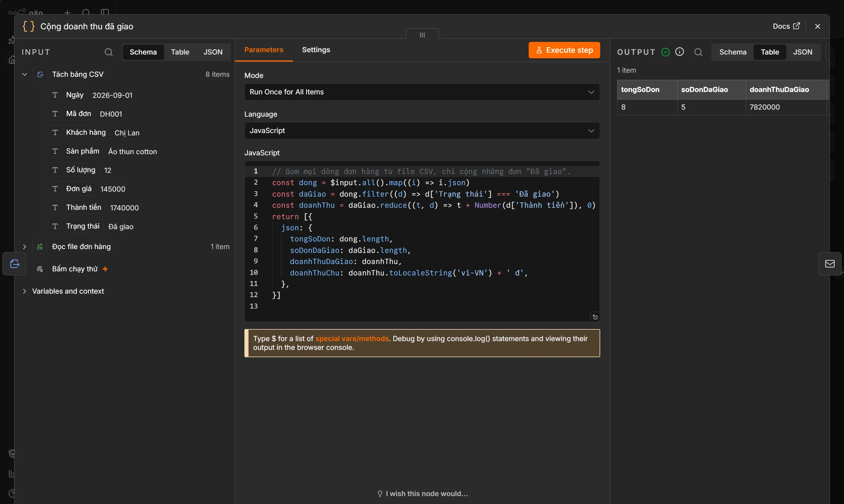Switch output view to Schema
The width and height of the screenshot is (844, 504).
point(733,52)
